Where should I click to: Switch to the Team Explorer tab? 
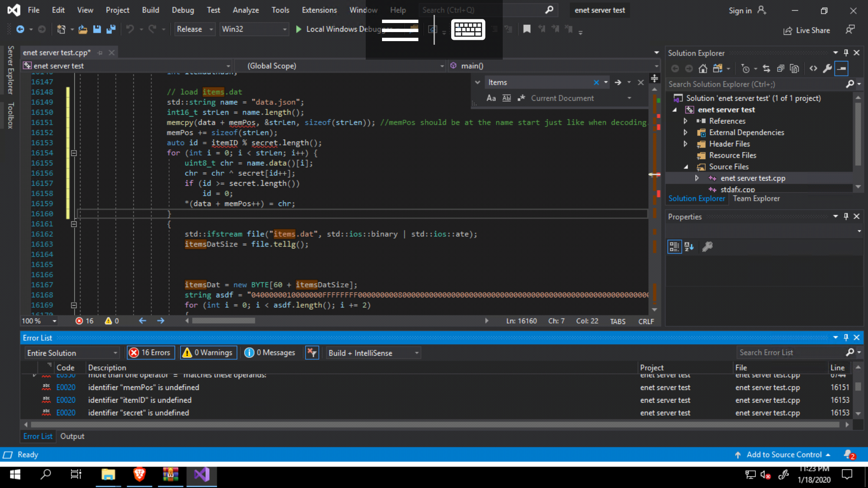coord(756,198)
